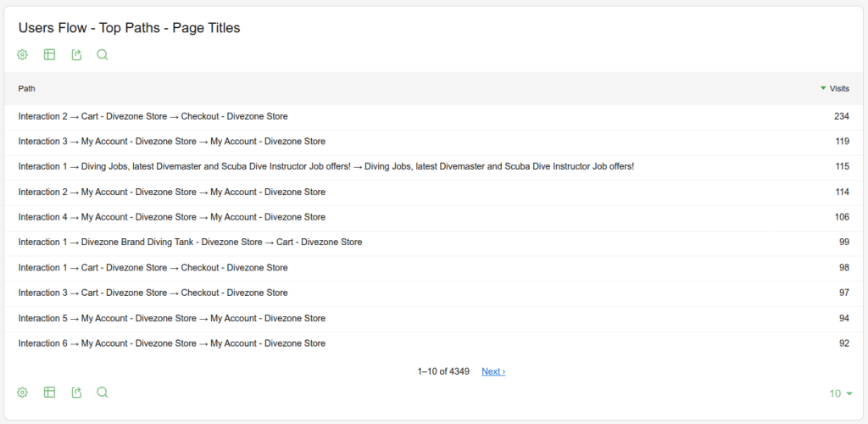Open the top settings gear icon
The width and height of the screenshot is (868, 424).
(22, 55)
